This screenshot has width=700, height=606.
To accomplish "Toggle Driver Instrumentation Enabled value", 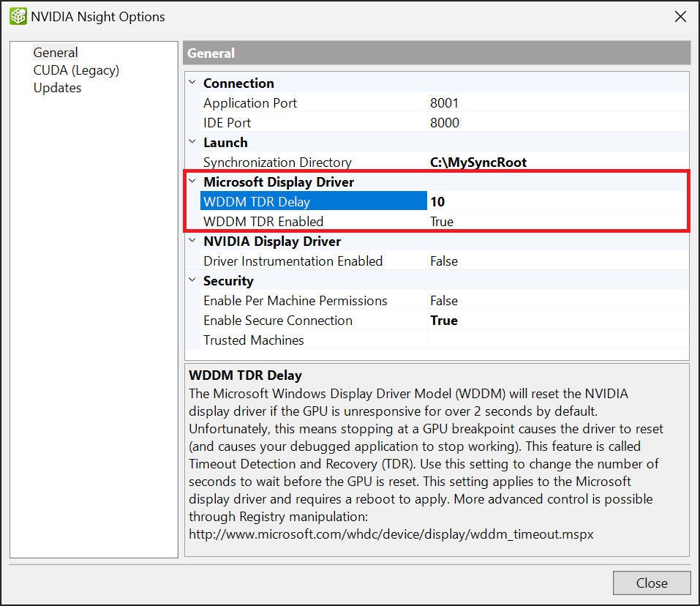I will point(556,261).
